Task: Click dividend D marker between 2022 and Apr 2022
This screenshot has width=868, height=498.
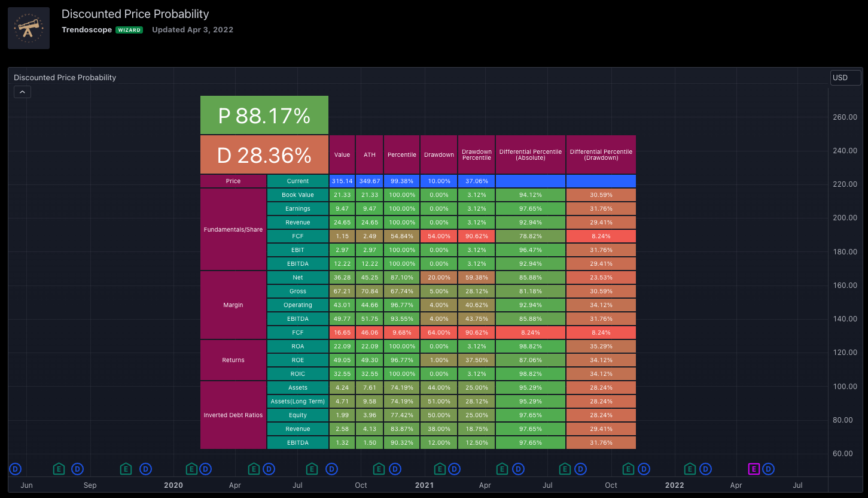Action: pos(706,469)
